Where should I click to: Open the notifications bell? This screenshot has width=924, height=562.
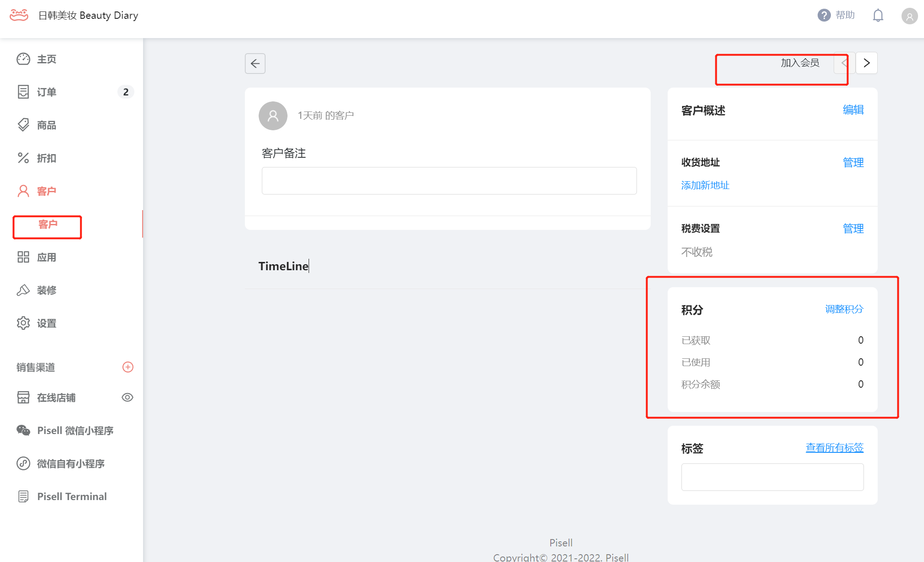tap(878, 16)
